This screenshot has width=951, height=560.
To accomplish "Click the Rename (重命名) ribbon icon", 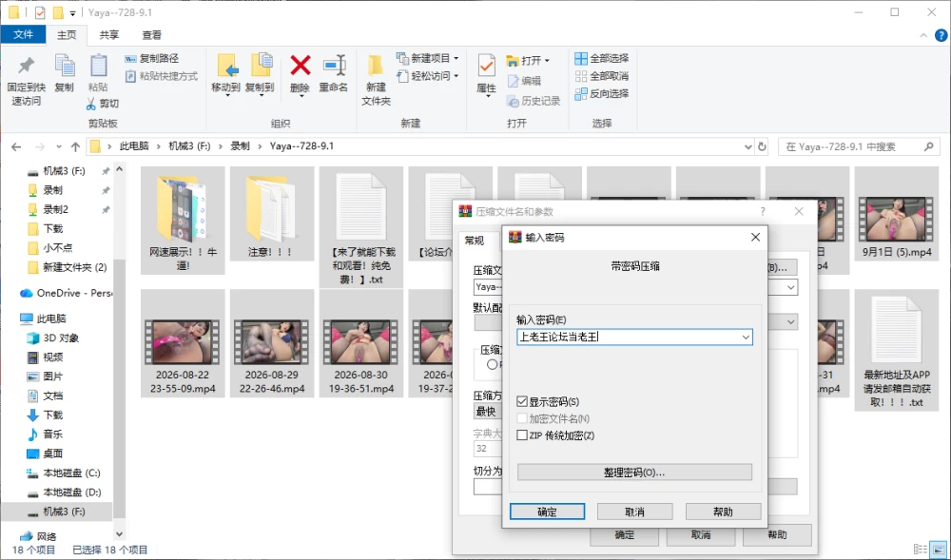I will 334,66.
